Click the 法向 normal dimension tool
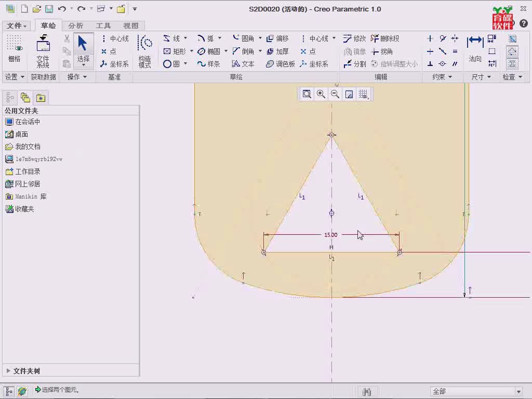 click(x=475, y=49)
